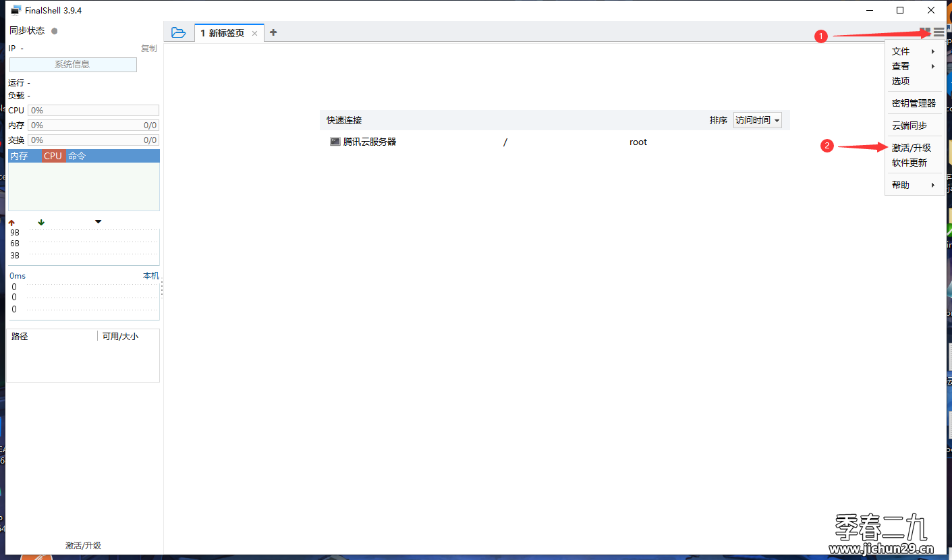Image resolution: width=952 pixels, height=560 pixels.
Task: Close the 新标签页 tab
Action: pyautogui.click(x=254, y=34)
